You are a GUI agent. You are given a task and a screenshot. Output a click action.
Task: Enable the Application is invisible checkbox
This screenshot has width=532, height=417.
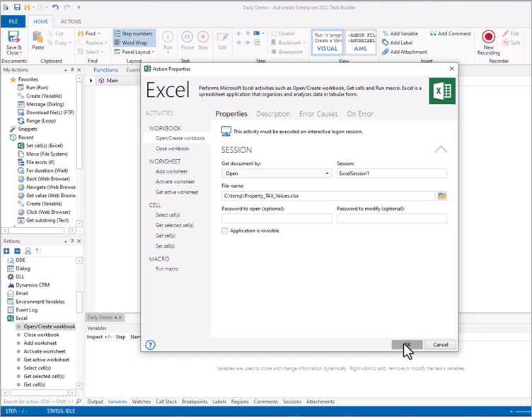[x=225, y=231]
